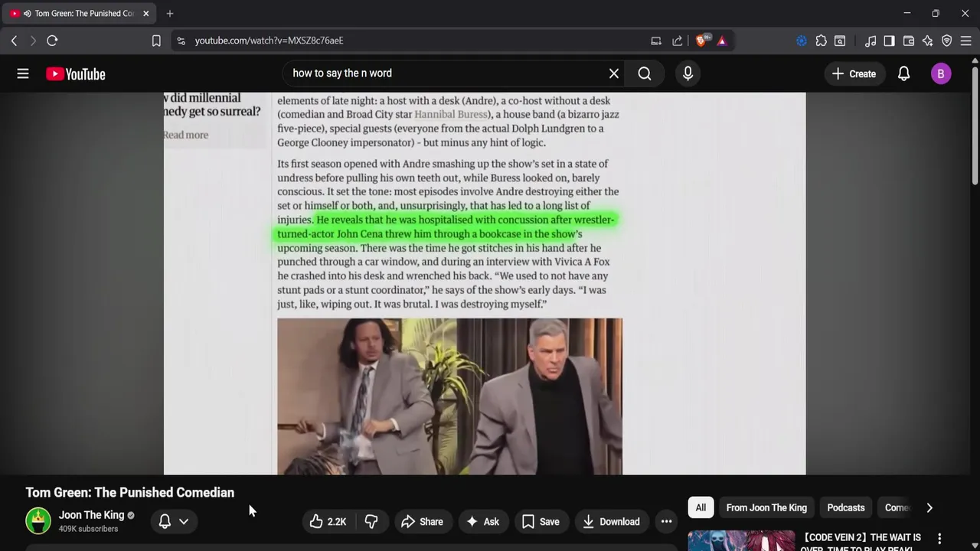Open the Brave Wallet icon
Screen dimensions: 980x551
point(909,41)
